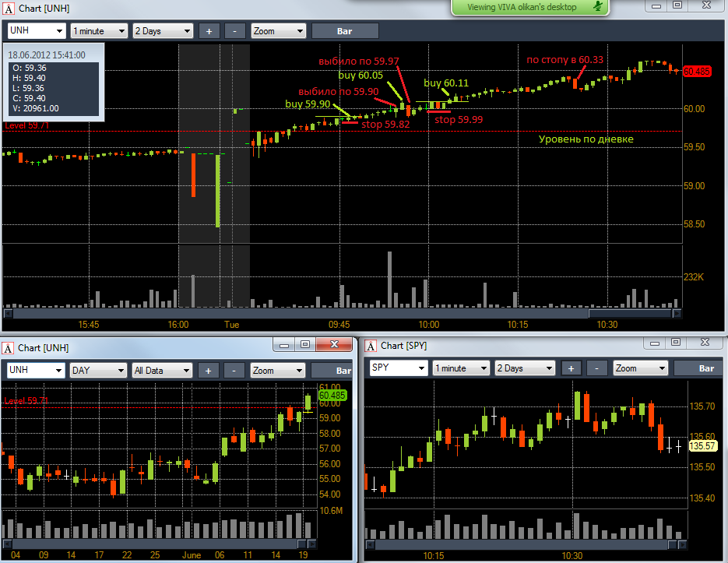Open the 1 minute interval dropdown on top chart
The height and width of the screenshot is (563, 728).
(99, 31)
